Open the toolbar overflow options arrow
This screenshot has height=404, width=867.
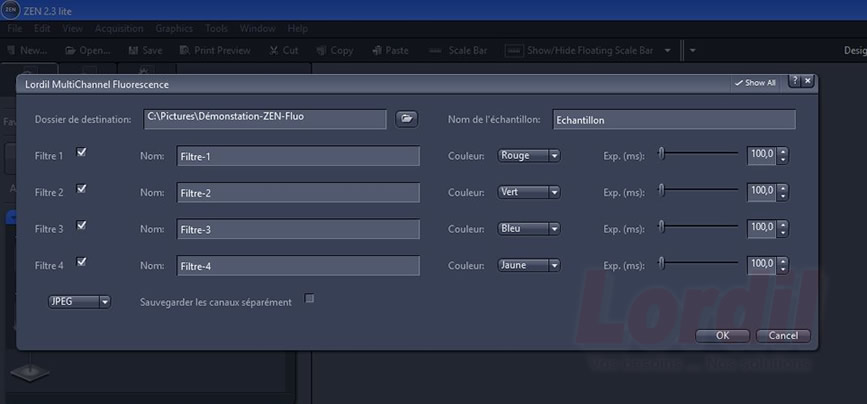[692, 50]
